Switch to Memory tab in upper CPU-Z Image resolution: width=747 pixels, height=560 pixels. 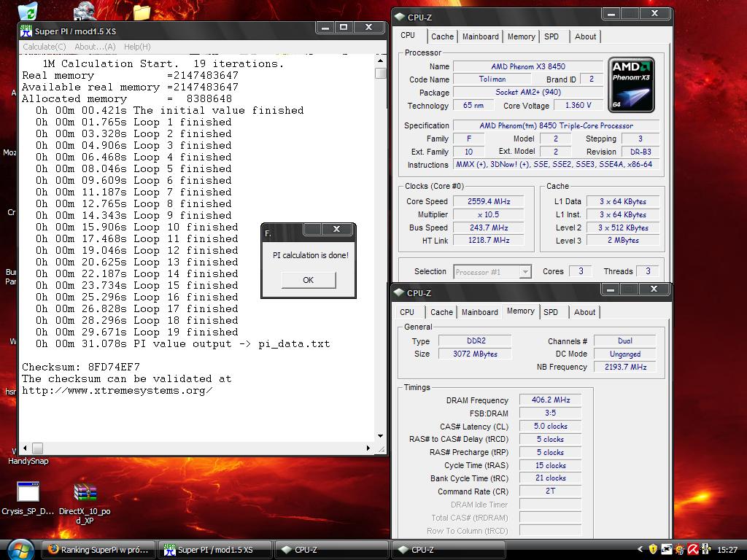click(521, 36)
